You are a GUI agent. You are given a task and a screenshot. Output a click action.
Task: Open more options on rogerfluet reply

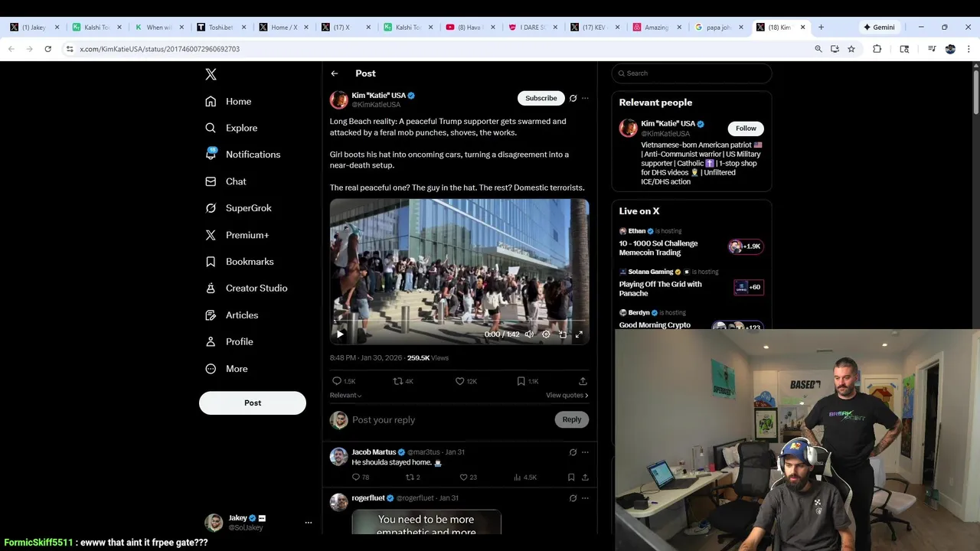(x=585, y=498)
